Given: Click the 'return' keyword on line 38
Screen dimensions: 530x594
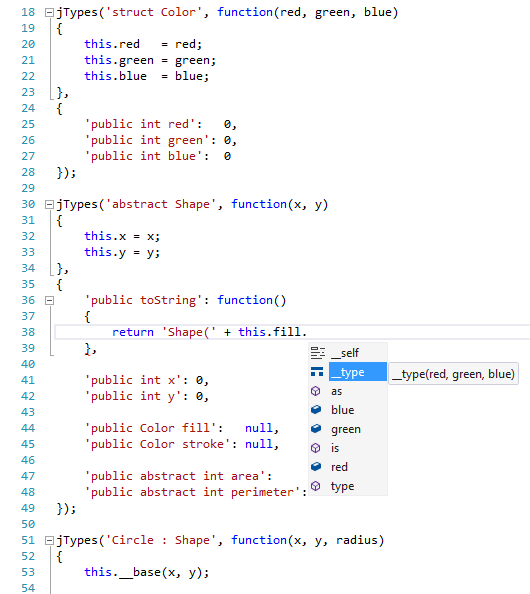Looking at the screenshot, I should 133,332.
